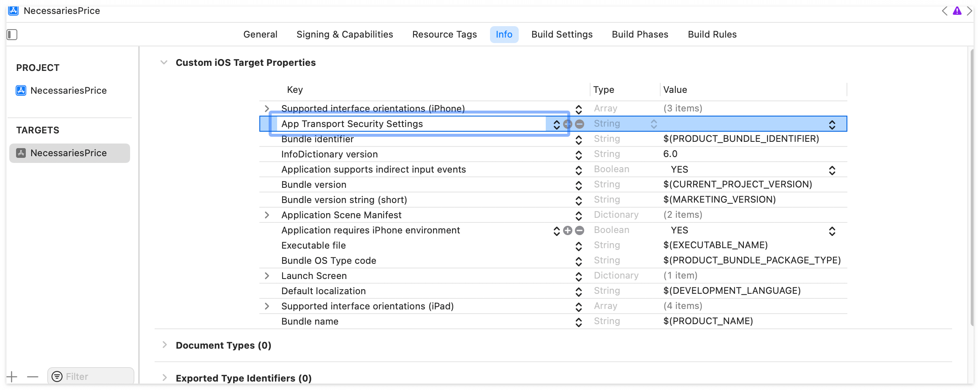Go back with left chevron arrow
The width and height of the screenshot is (980, 390).
(945, 11)
